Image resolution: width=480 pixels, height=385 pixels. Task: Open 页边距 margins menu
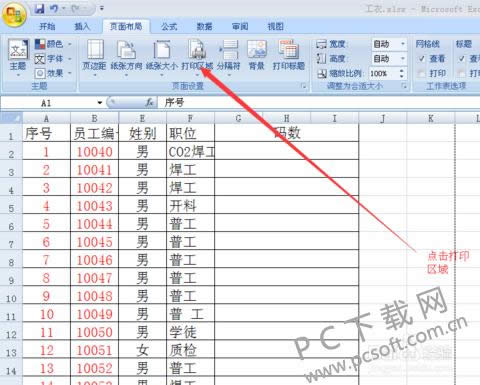click(95, 58)
